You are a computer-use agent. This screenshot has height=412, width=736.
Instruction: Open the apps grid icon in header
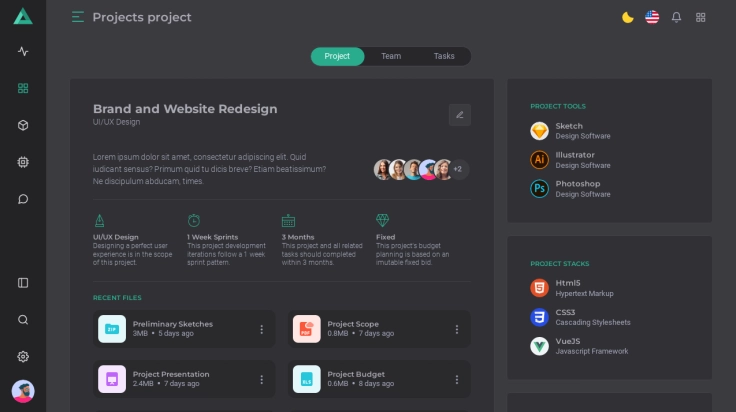(701, 17)
